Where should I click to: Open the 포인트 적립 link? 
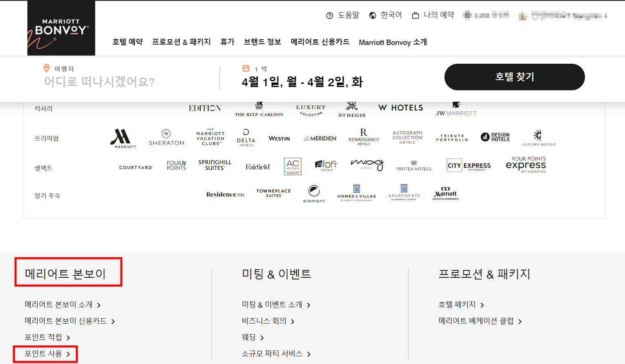click(47, 337)
